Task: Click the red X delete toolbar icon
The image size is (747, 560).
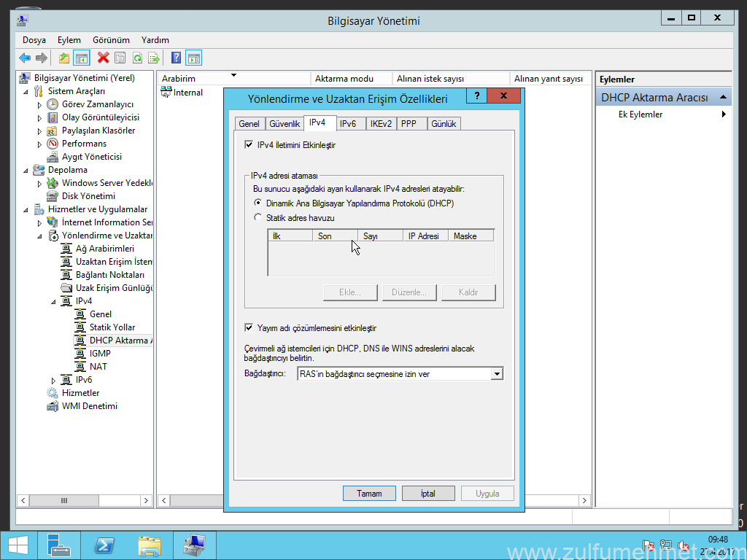Action: pyautogui.click(x=103, y=58)
